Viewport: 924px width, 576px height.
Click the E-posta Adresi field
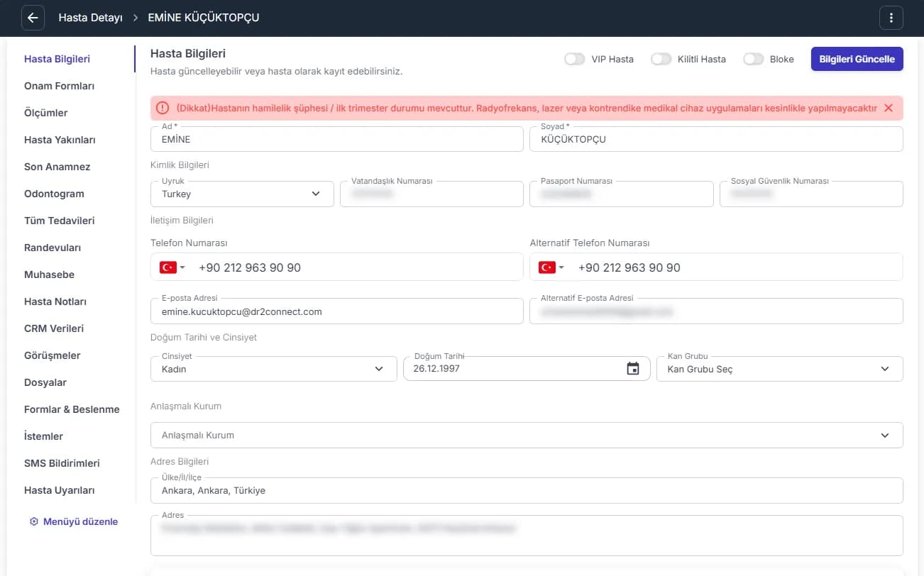[x=337, y=311]
